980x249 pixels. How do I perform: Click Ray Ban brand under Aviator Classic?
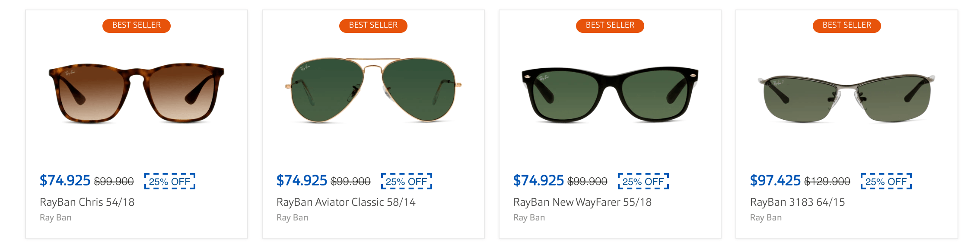[x=292, y=218]
